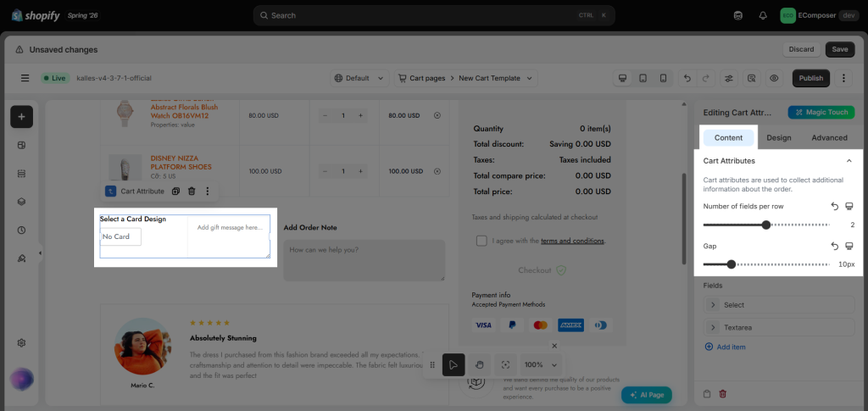Open the Layers navigator icon in left sidebar
The width and height of the screenshot is (868, 411).
[x=21, y=202]
